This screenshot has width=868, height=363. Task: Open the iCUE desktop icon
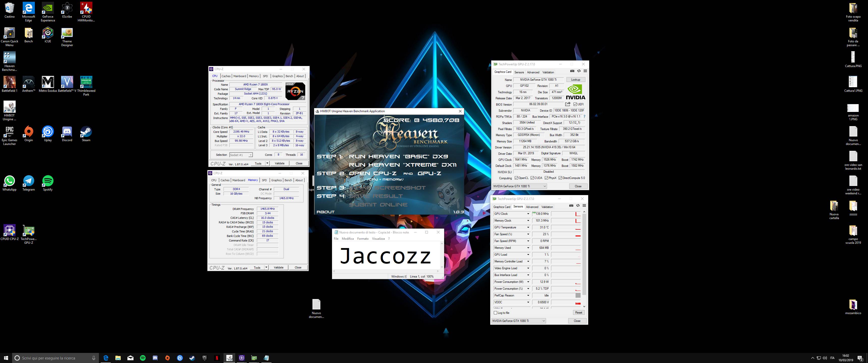click(48, 35)
